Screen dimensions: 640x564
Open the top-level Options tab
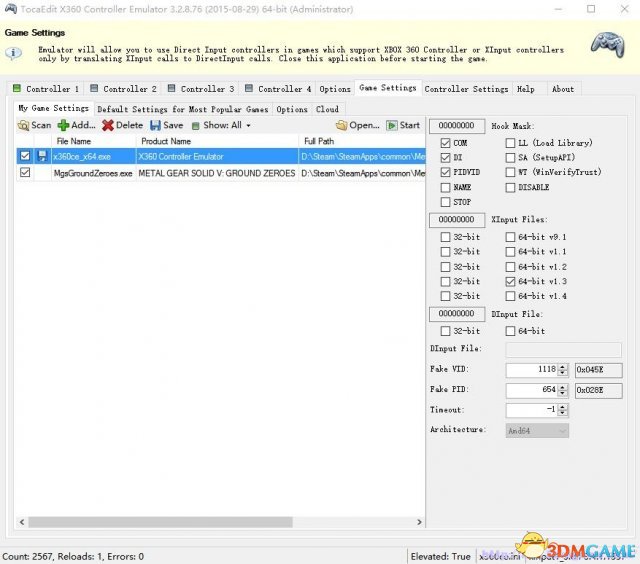click(335, 89)
